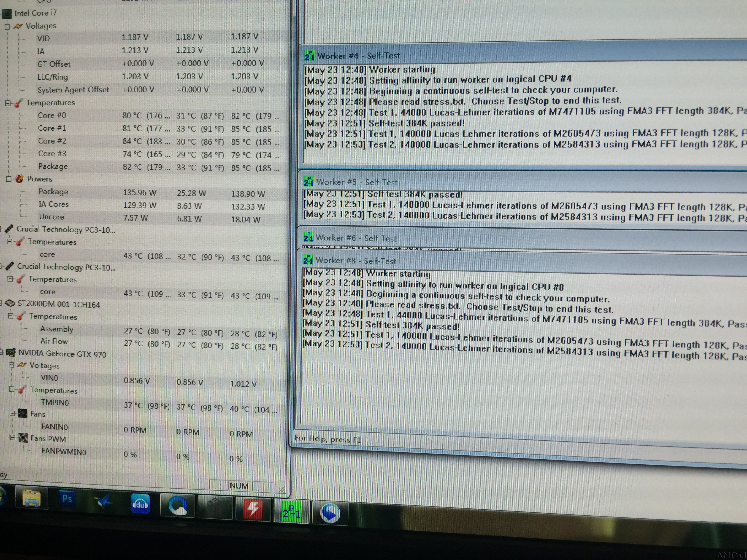This screenshot has width=747, height=560.
Task: Click the flame Powers icon
Action: pyautogui.click(x=20, y=179)
